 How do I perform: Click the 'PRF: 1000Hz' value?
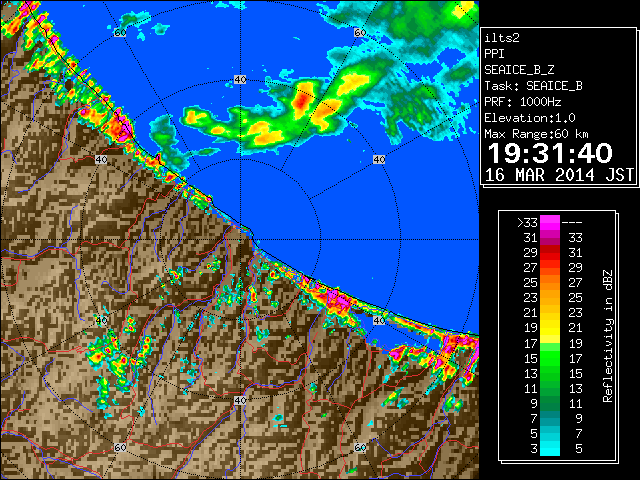tap(523, 102)
